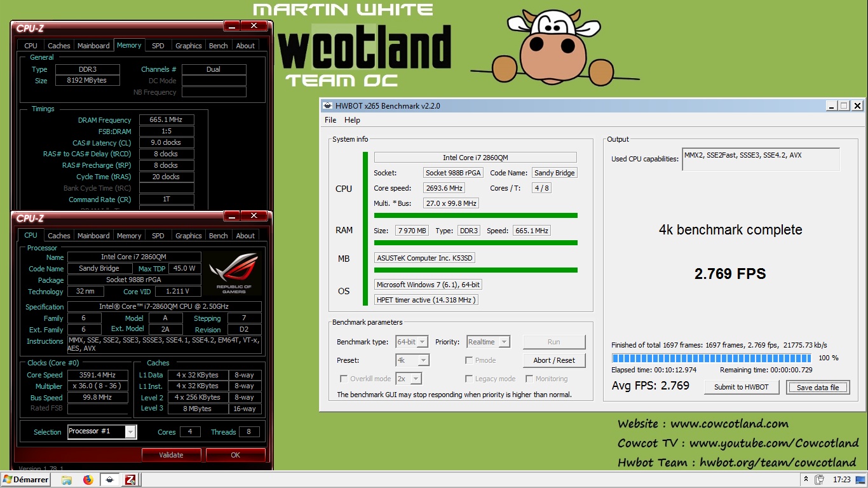Click the 100% benchmark progress bar
Viewport: 868px width, 488px height.
coord(712,358)
